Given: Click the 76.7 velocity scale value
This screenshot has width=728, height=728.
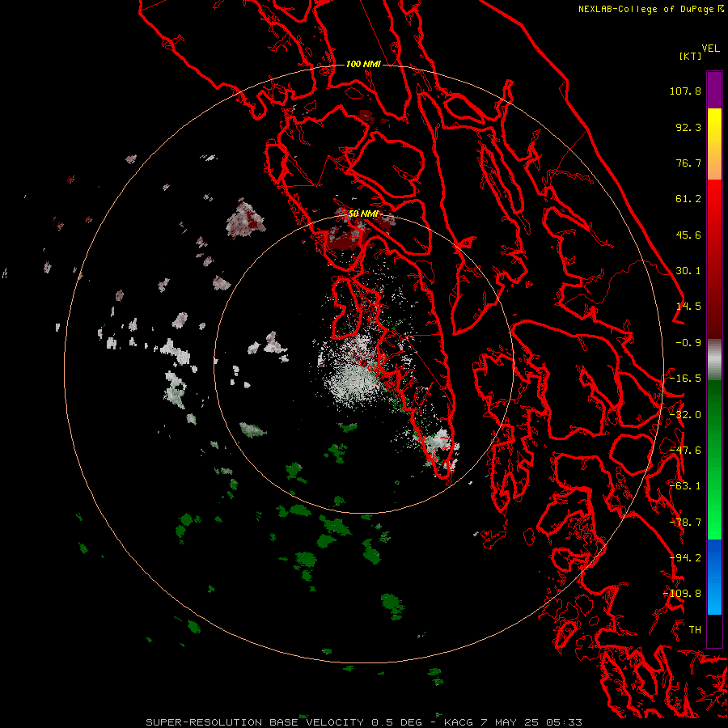Looking at the screenshot, I should tap(688, 163).
